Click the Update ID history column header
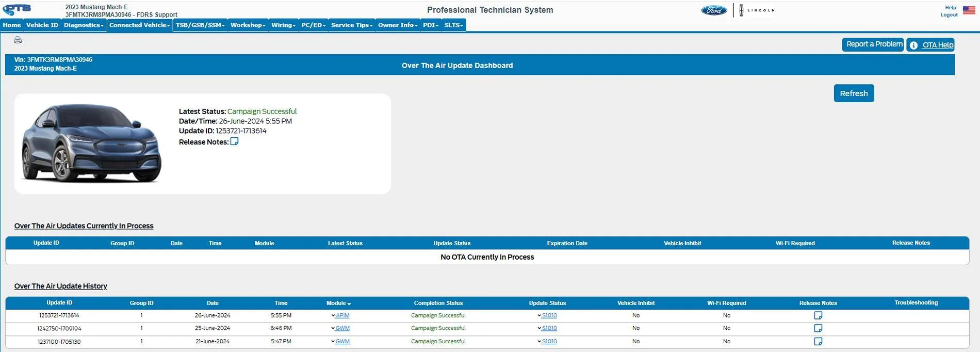Viewport: 980px width, 352px height. click(x=59, y=303)
